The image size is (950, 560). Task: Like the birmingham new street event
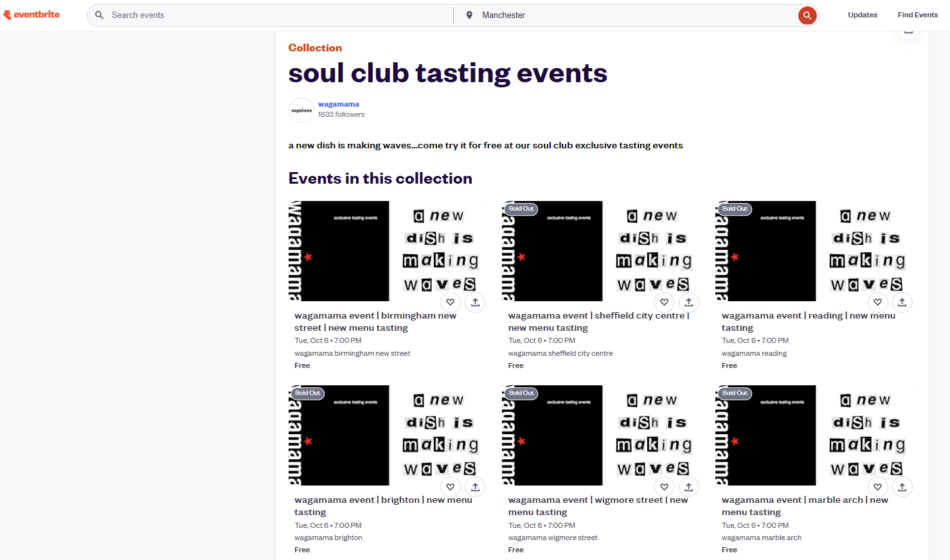pyautogui.click(x=451, y=302)
